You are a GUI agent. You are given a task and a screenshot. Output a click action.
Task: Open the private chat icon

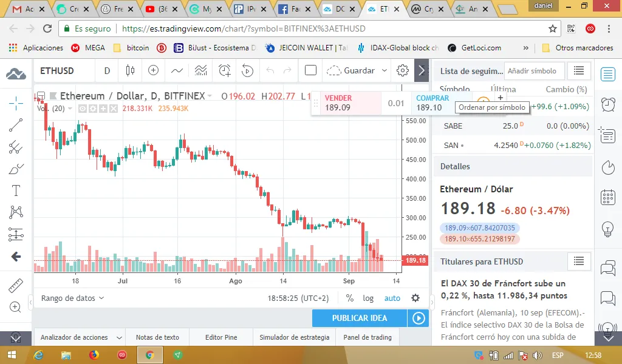point(607,298)
